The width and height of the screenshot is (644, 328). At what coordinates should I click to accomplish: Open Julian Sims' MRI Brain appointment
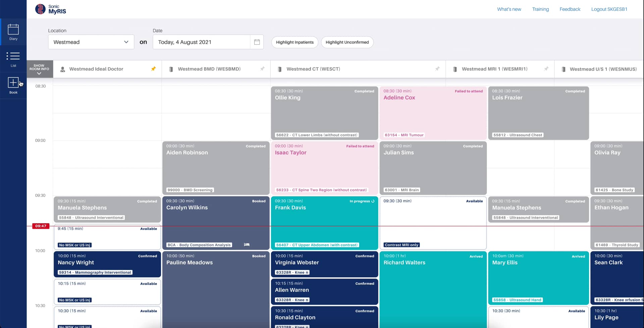tap(433, 168)
